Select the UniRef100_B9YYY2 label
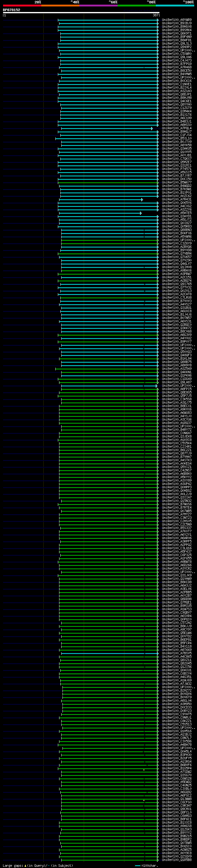 pyautogui.click(x=177, y=833)
